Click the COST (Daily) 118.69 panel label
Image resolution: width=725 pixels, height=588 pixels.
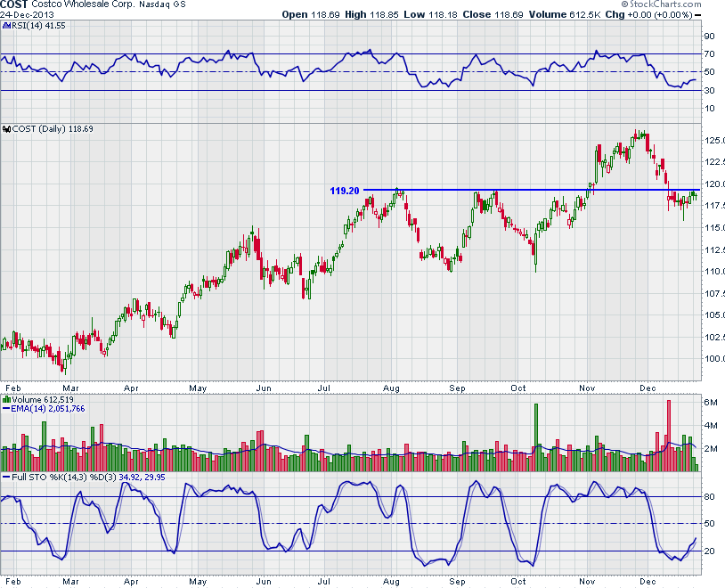pos(53,129)
